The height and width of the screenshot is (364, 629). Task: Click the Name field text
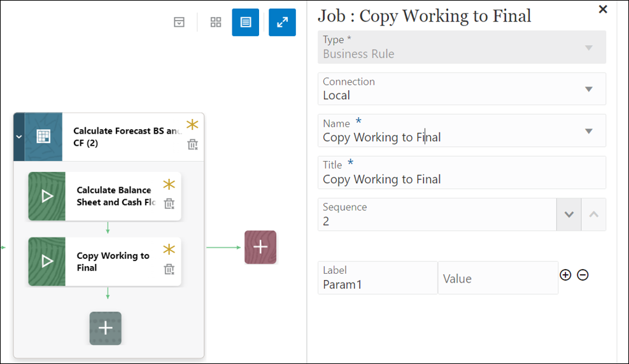pyautogui.click(x=381, y=137)
